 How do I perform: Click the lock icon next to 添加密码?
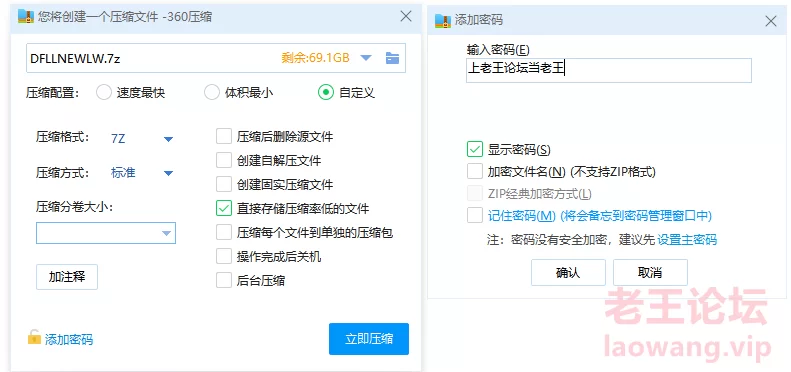34,338
